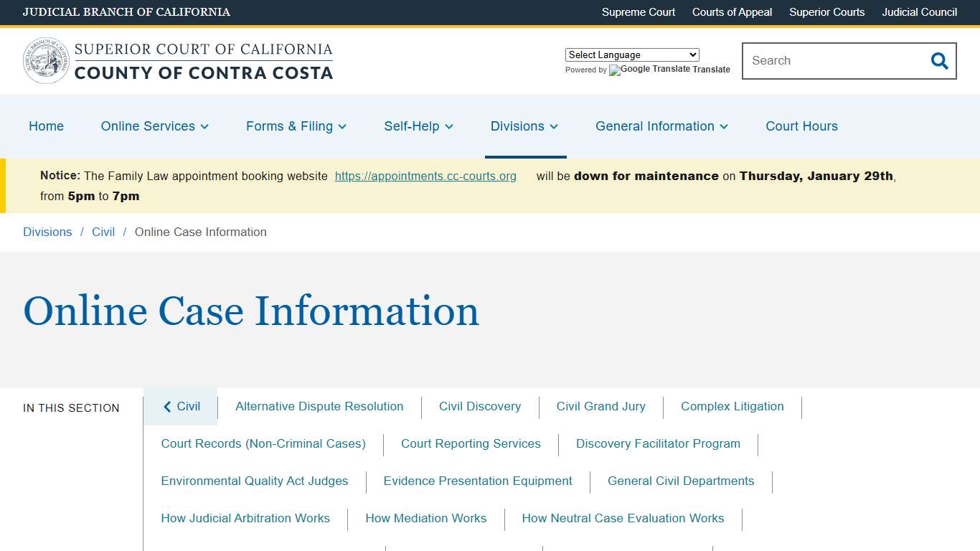Image resolution: width=980 pixels, height=551 pixels.
Task: Open Alternative Dispute Resolution section
Action: point(319,406)
